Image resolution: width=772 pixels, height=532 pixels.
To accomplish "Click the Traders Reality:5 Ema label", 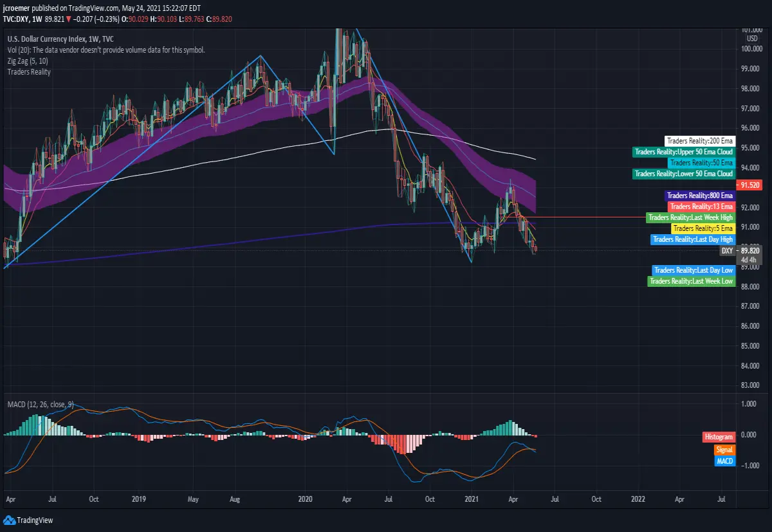I will coord(703,228).
